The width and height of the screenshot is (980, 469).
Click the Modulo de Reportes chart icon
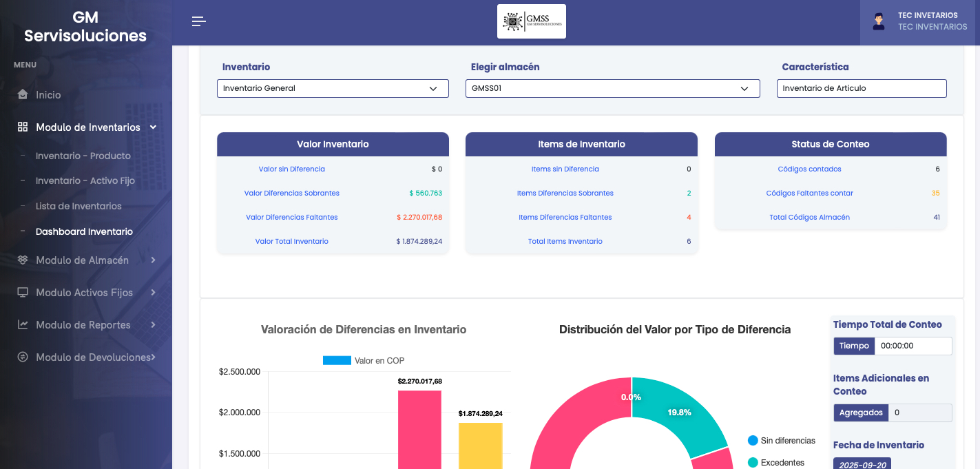pos(23,325)
